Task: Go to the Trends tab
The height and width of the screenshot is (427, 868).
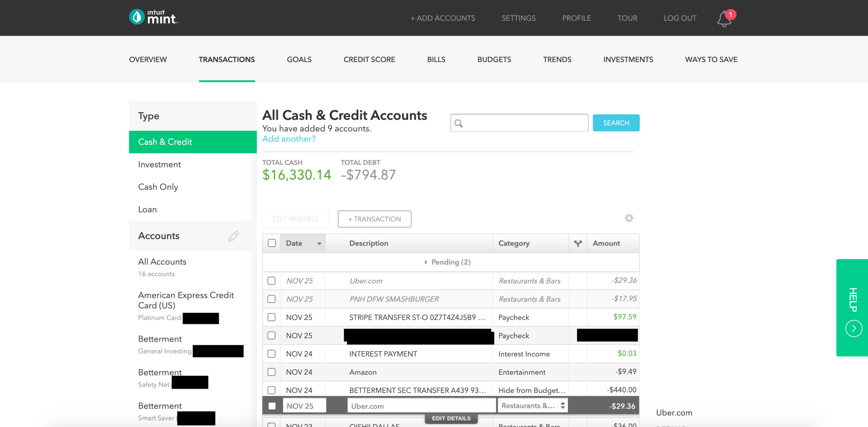Action: pos(557,60)
